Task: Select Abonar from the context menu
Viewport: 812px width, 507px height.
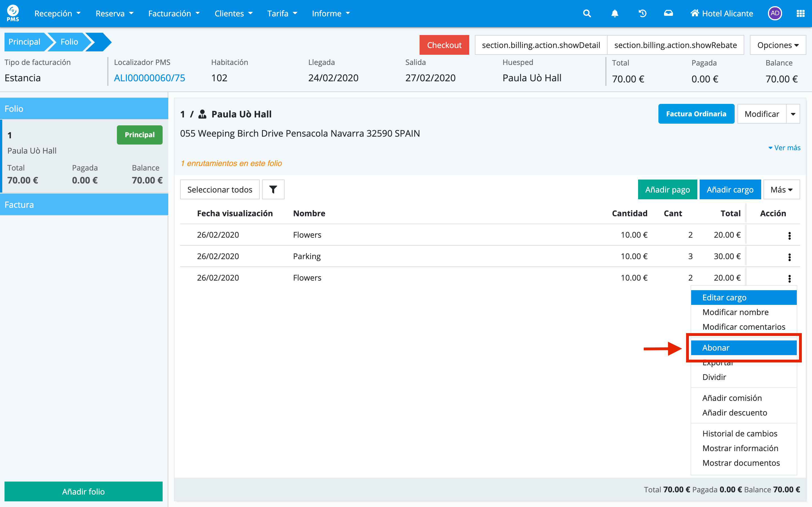Action: tap(743, 348)
